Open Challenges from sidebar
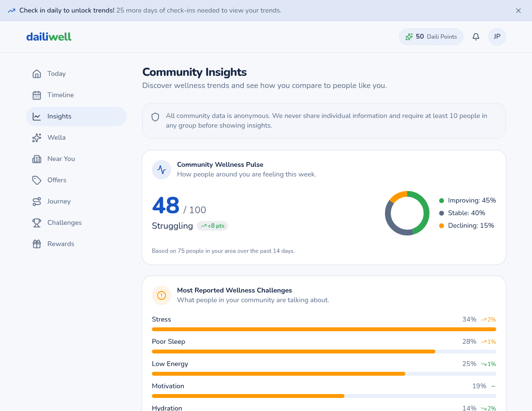This screenshot has height=411, width=532. click(x=76, y=223)
